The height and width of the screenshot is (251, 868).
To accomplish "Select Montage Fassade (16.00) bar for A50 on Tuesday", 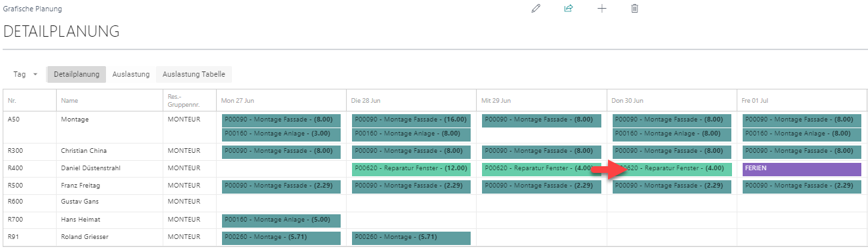I will click(x=411, y=120).
